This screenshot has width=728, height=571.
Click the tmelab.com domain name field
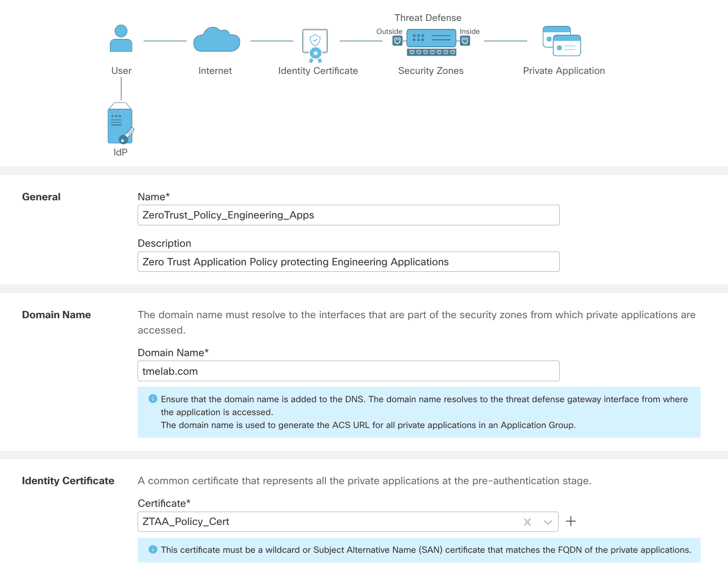[348, 371]
